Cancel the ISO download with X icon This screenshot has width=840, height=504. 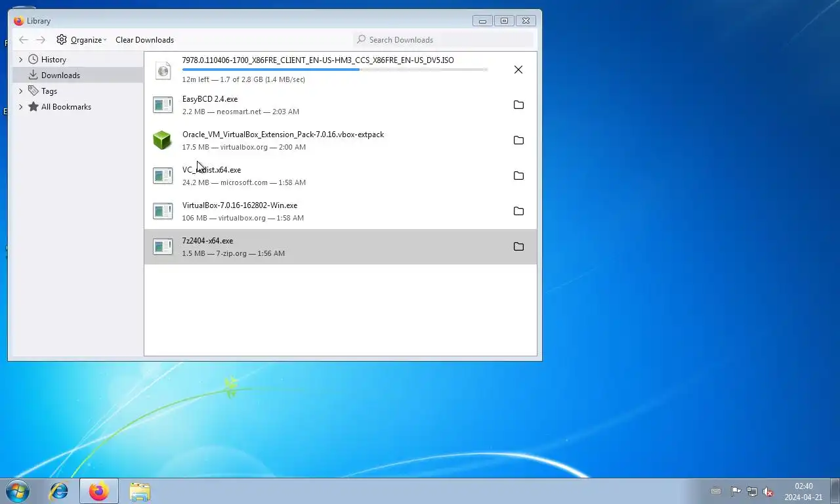click(518, 70)
